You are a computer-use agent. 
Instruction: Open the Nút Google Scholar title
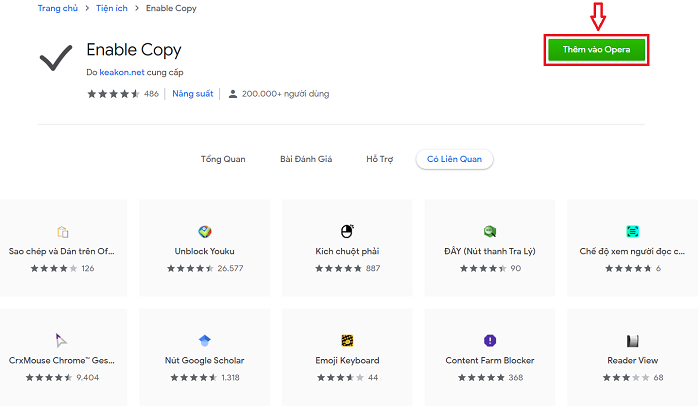point(204,360)
